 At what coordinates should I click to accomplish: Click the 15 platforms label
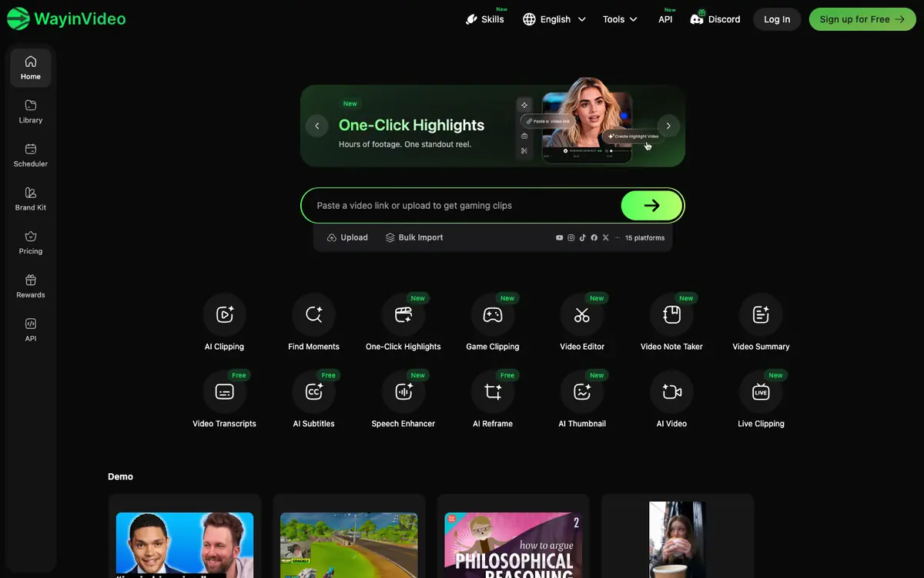click(x=644, y=238)
